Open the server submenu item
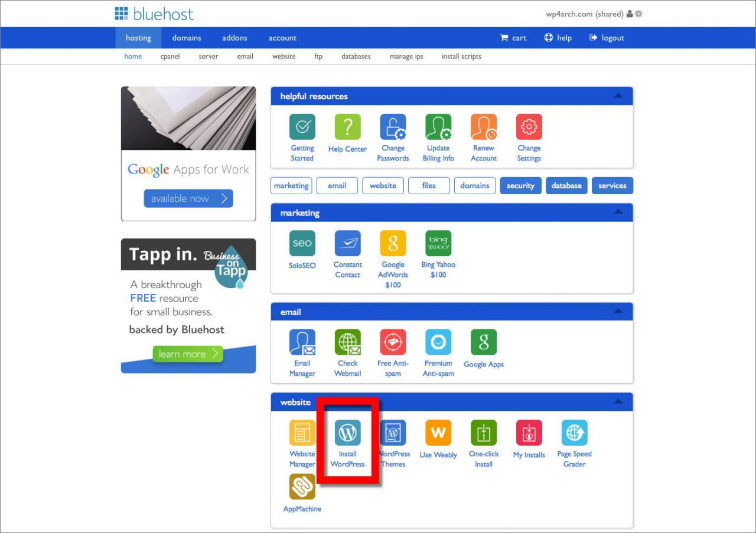The image size is (756, 533). tap(208, 57)
